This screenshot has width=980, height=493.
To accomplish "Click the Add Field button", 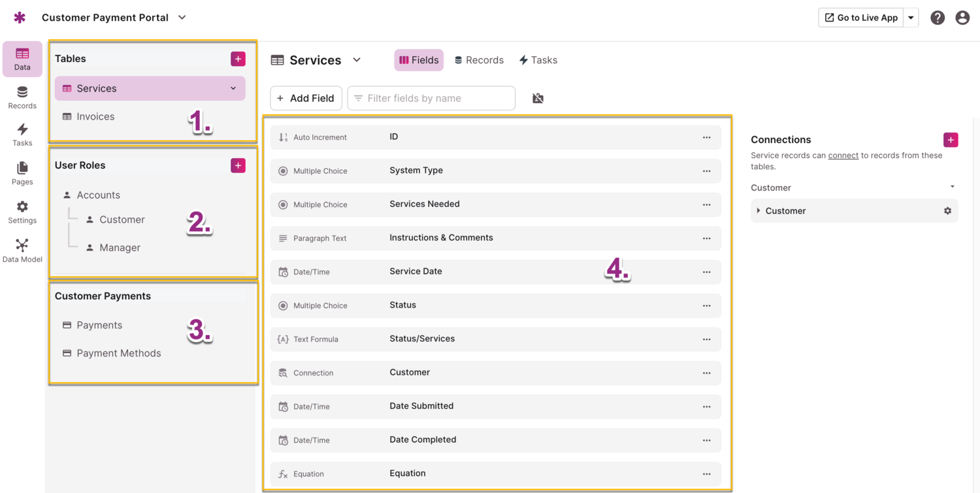I will tap(306, 98).
